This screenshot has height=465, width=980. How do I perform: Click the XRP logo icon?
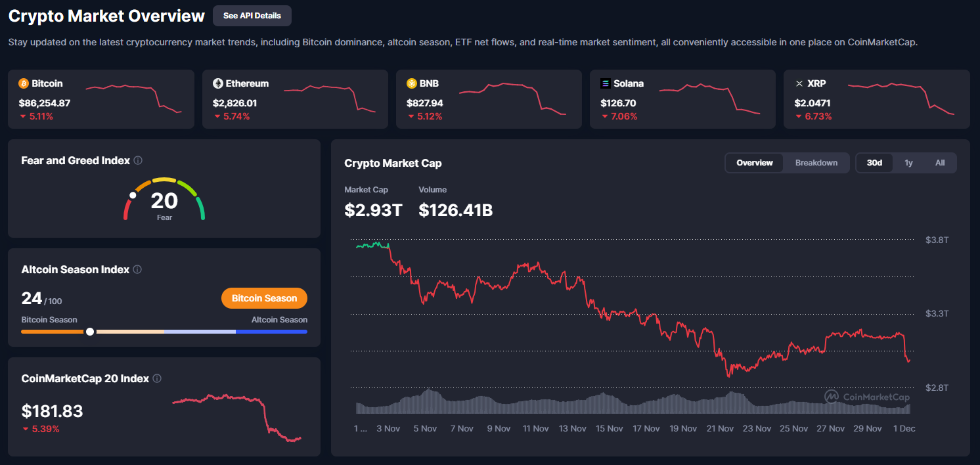pos(799,83)
